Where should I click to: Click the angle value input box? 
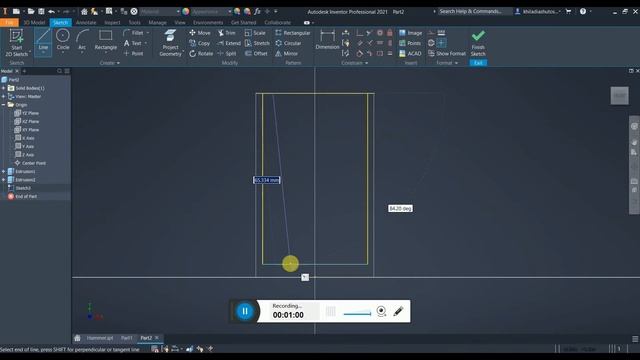pos(400,209)
